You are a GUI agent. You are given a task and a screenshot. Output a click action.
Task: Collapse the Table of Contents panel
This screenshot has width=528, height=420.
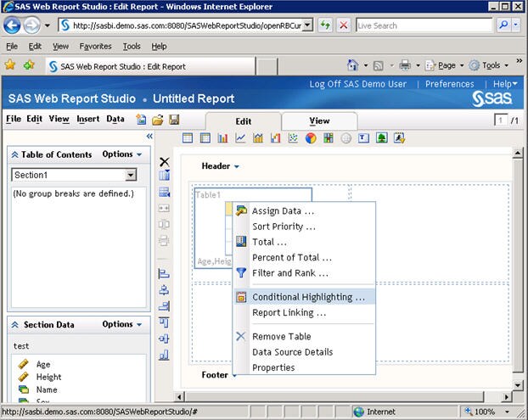click(x=14, y=154)
